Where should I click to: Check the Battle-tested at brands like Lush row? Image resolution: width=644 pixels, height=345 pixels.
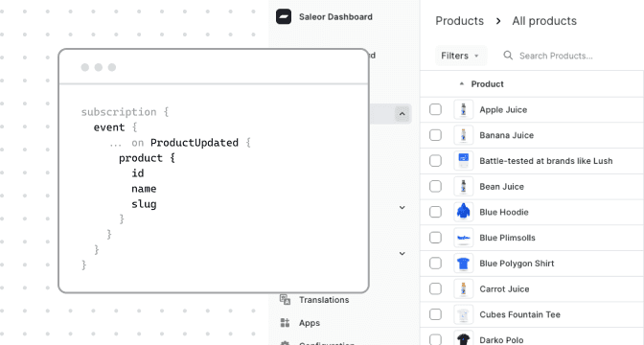coord(435,161)
